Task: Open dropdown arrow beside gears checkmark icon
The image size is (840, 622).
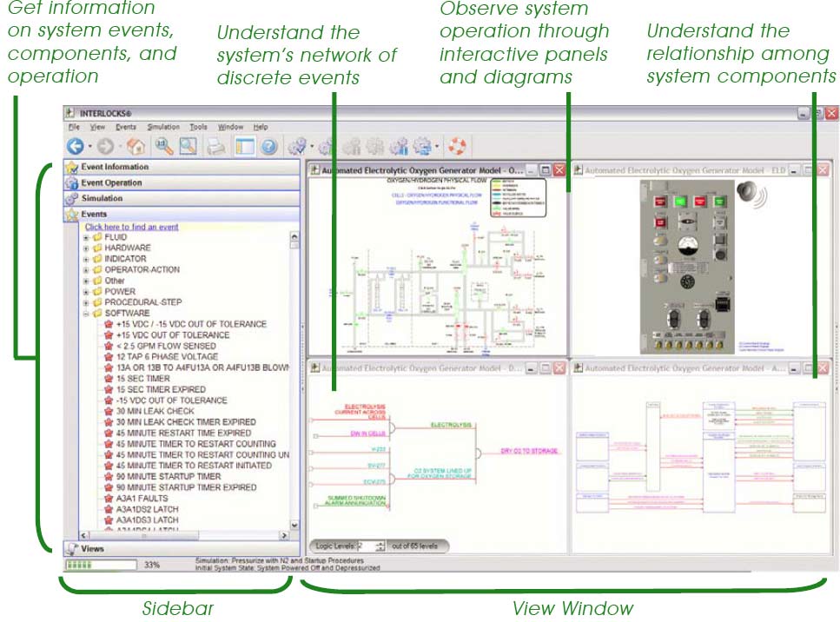Action: click(312, 146)
